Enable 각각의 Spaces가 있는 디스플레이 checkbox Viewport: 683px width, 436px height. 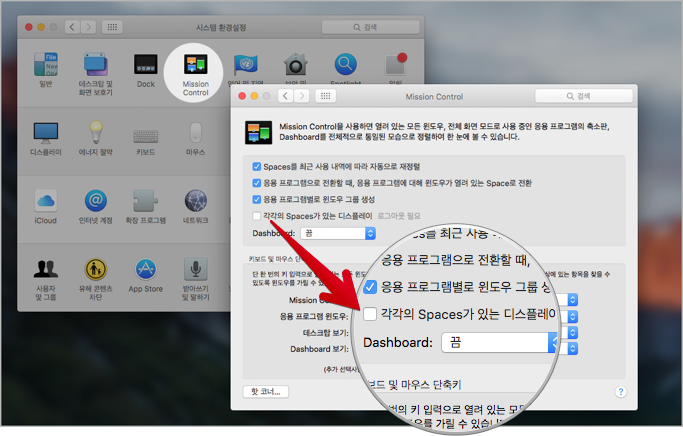[257, 216]
